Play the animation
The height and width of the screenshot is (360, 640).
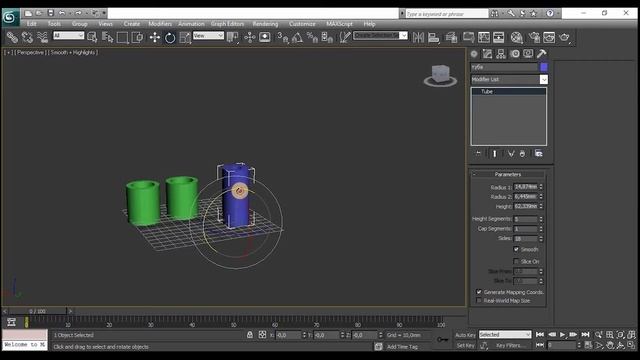562,335
